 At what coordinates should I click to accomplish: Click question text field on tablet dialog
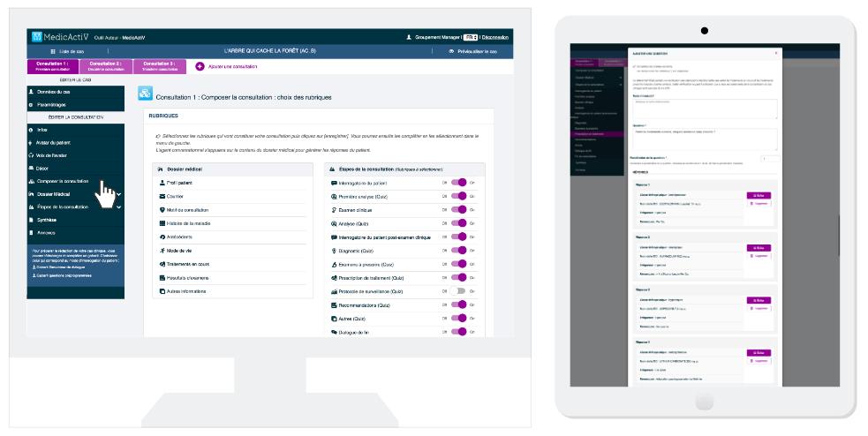point(705,139)
